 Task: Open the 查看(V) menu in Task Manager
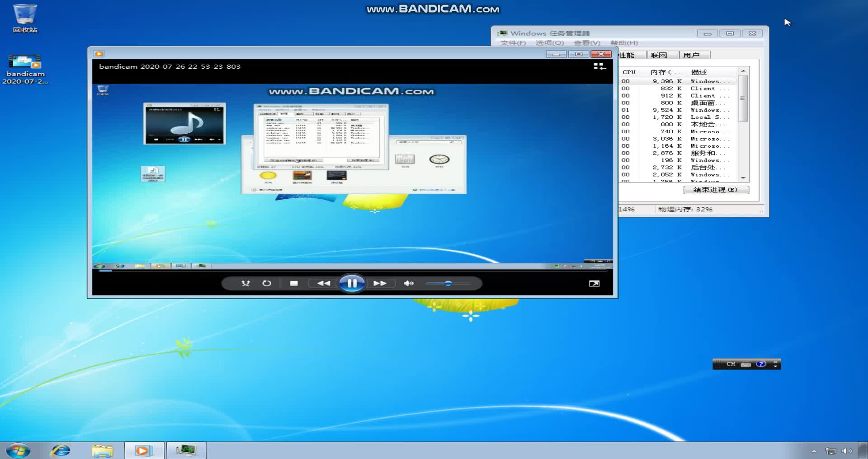point(587,43)
